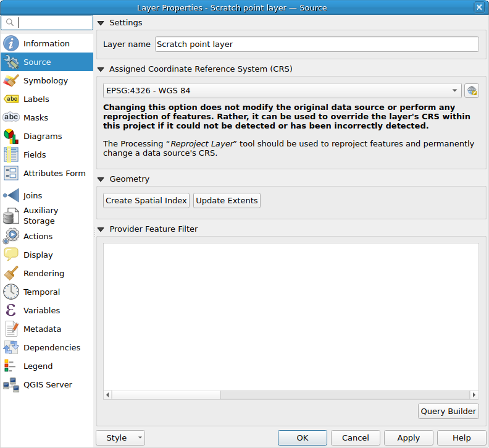This screenshot has width=489, height=448.
Task: Click the QGIS Server icon
Action: (x=11, y=385)
